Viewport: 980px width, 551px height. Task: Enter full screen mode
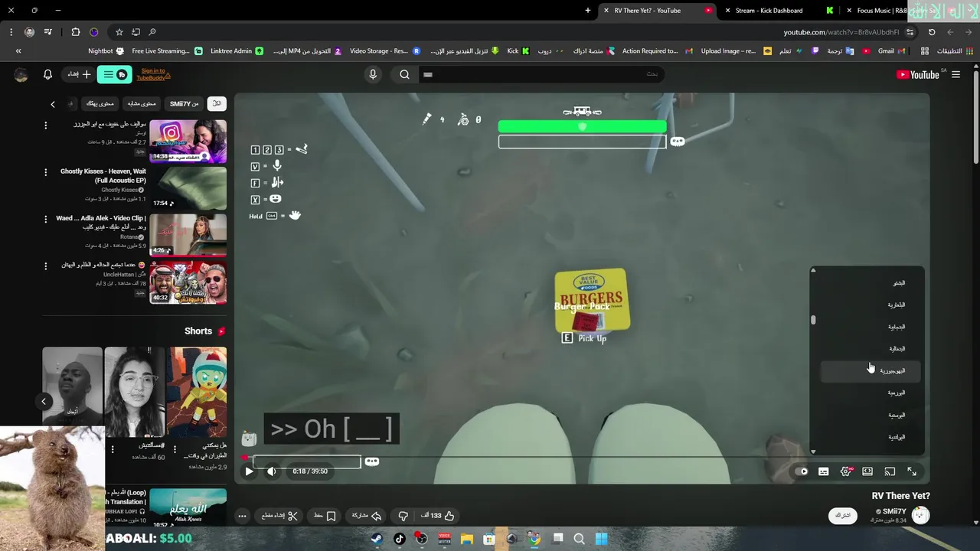(912, 471)
